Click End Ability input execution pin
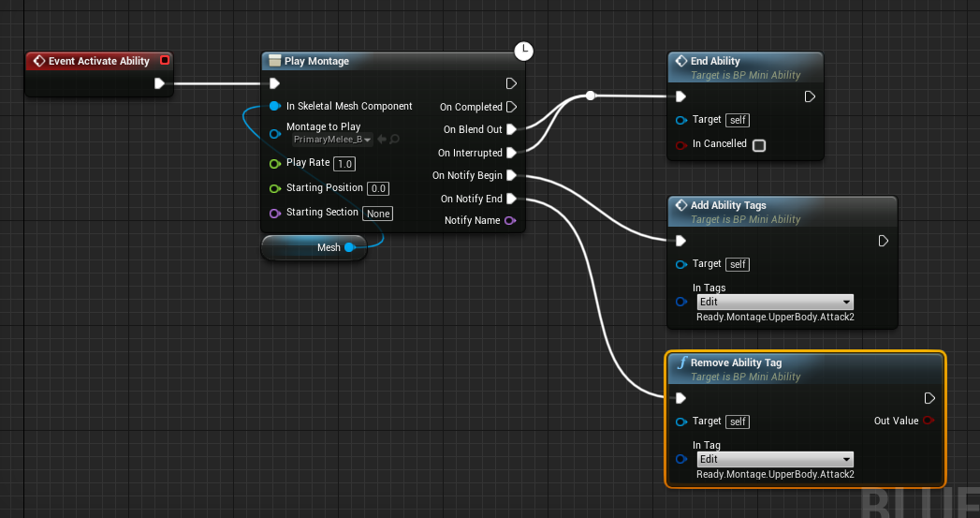The height and width of the screenshot is (518, 980). pos(681,96)
